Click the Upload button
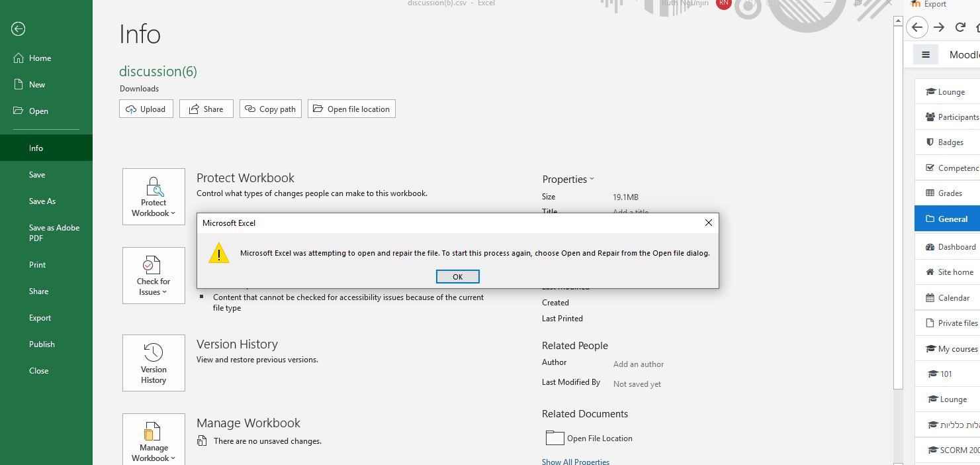The width and height of the screenshot is (980, 465). 146,109
